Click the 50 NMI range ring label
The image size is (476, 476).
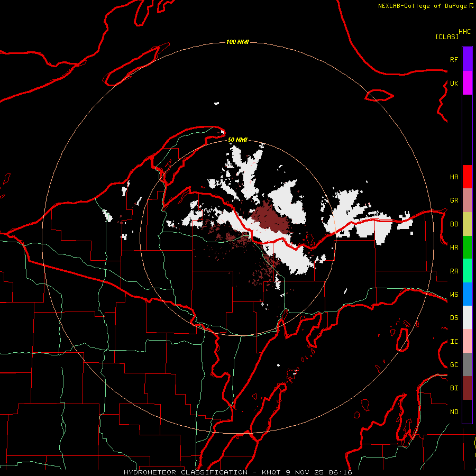237,140
